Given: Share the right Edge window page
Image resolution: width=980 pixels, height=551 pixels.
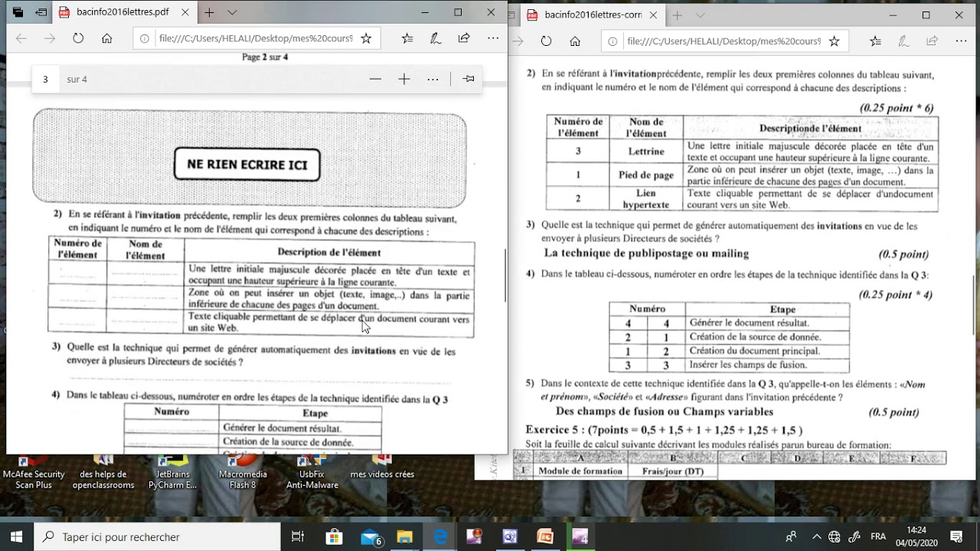Looking at the screenshot, I should [x=932, y=41].
